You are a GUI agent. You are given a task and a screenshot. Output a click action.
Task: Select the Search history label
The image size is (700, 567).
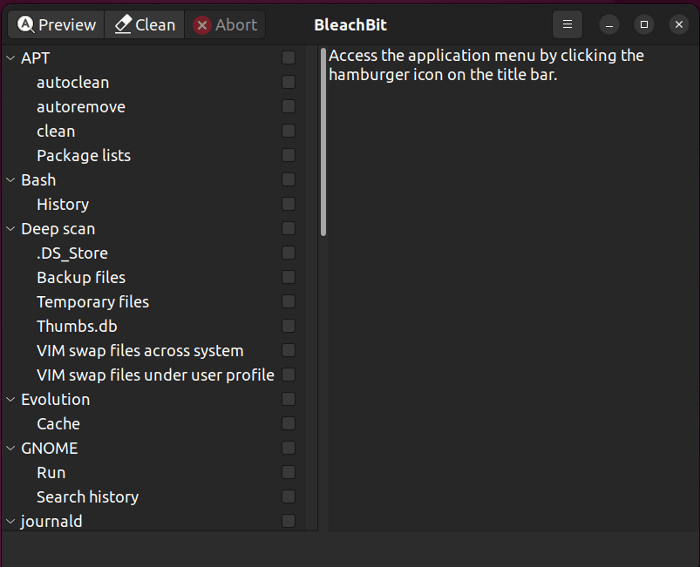coord(88,497)
